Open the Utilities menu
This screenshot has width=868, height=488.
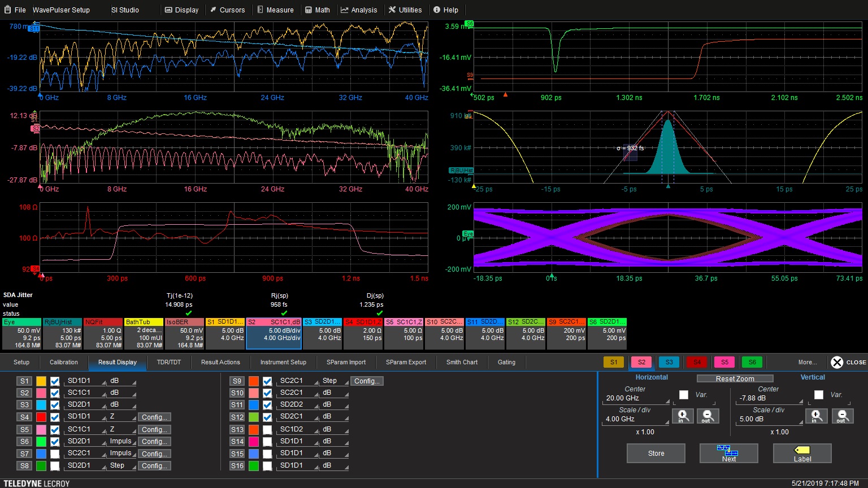click(405, 10)
